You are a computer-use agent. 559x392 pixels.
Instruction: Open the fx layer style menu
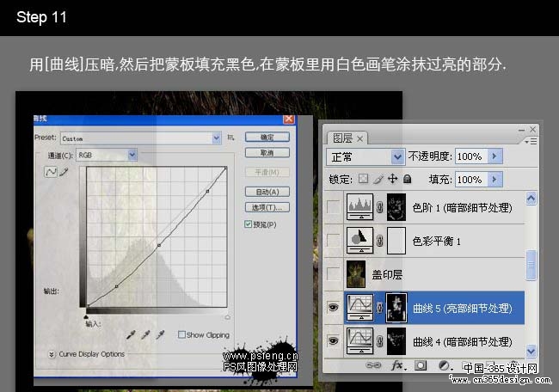[398, 365]
